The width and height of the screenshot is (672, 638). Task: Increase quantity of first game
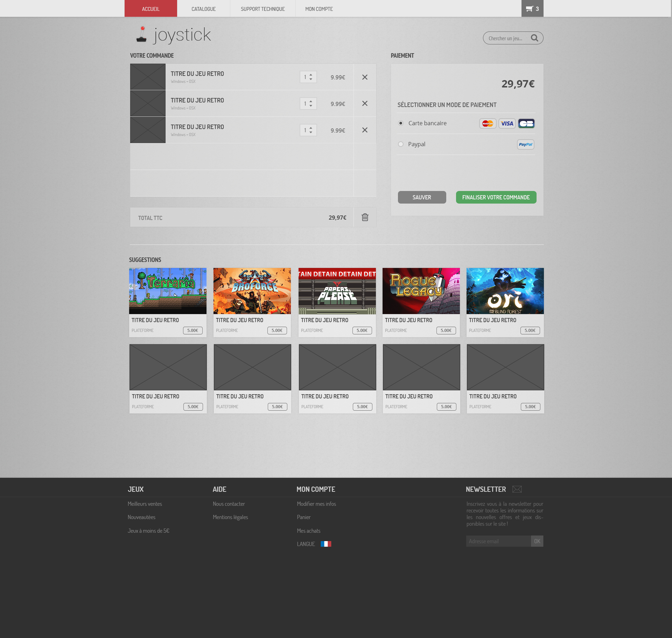tap(311, 75)
